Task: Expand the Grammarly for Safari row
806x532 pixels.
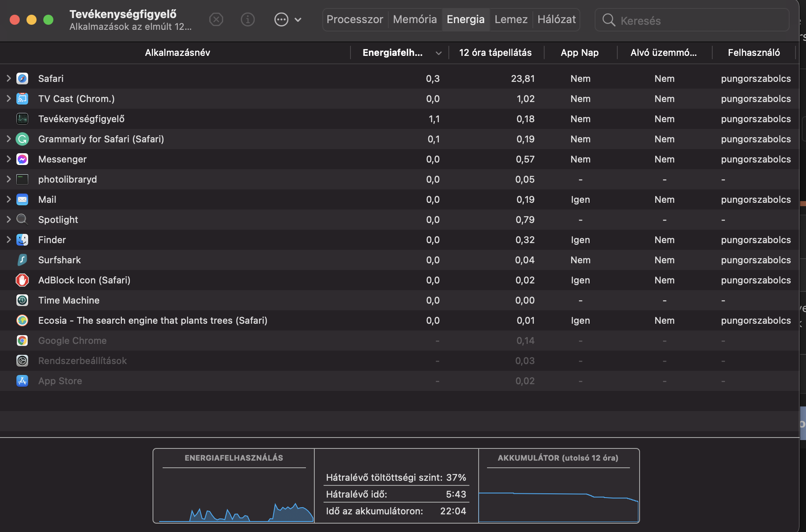Action: pyautogui.click(x=8, y=139)
